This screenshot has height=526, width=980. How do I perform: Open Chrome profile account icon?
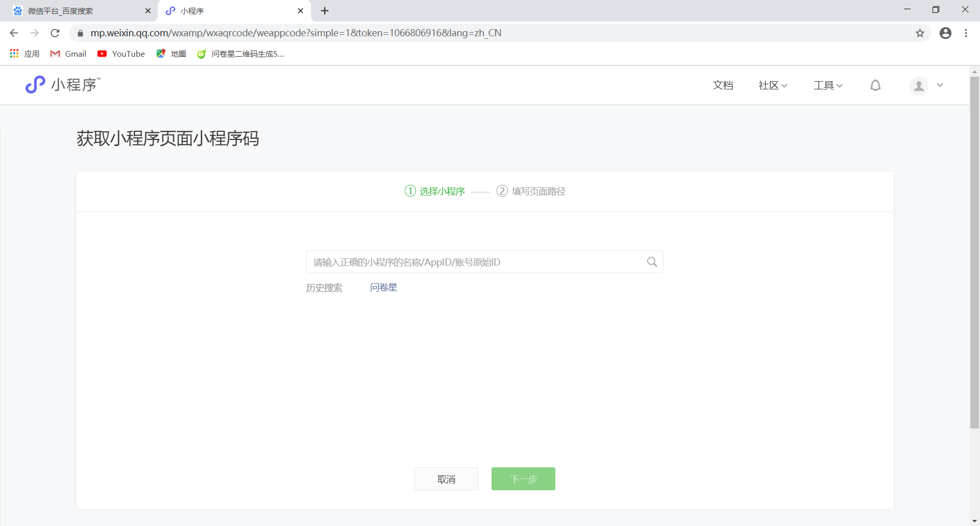[945, 33]
